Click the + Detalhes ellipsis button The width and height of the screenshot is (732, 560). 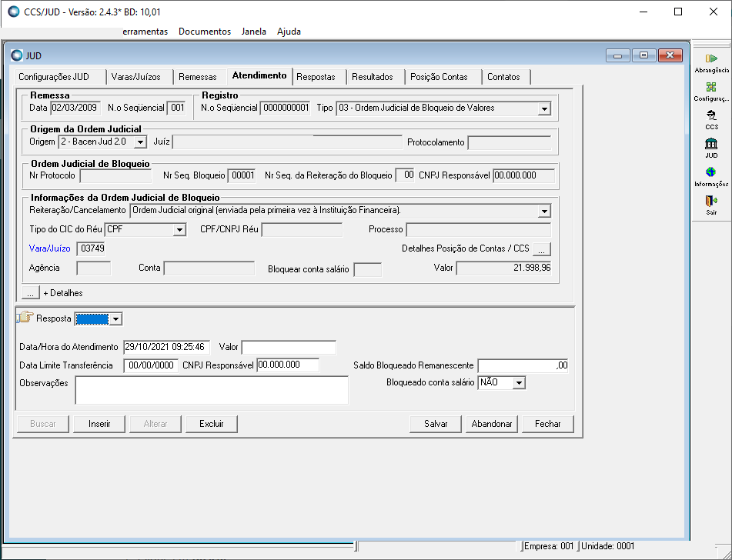[30, 293]
